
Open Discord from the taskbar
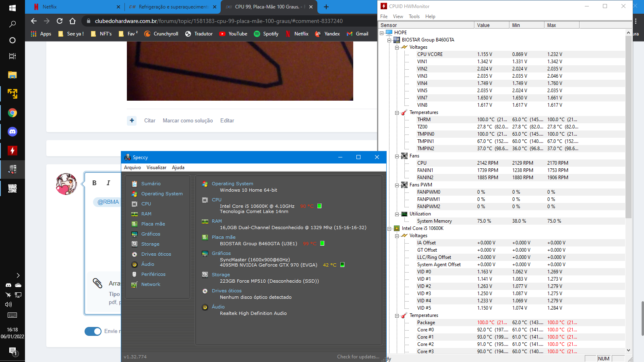coord(12,132)
